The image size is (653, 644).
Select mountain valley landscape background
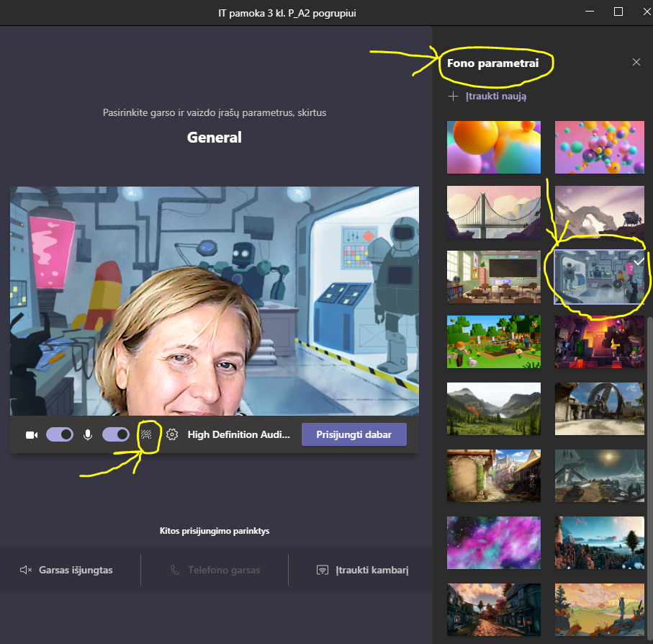493,408
